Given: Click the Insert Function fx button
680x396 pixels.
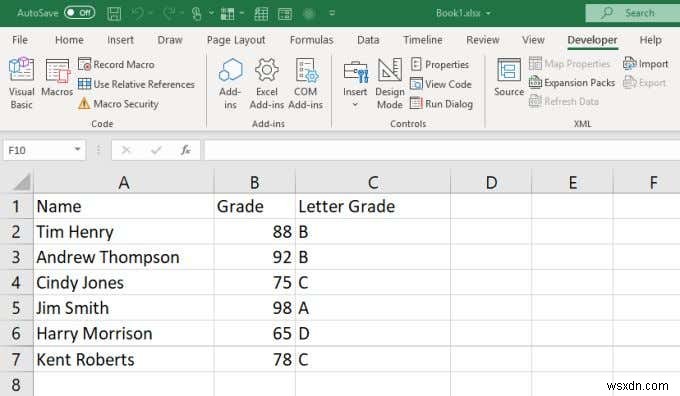Looking at the screenshot, I should 185,150.
